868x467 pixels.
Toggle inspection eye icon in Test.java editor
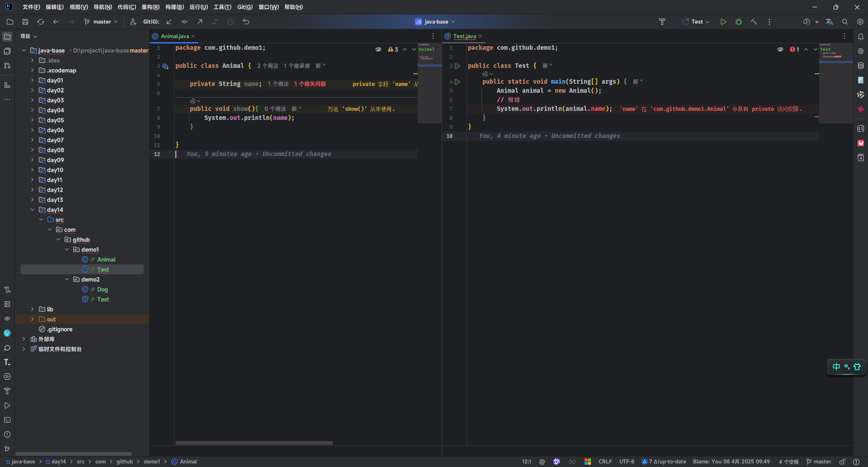pyautogui.click(x=780, y=49)
